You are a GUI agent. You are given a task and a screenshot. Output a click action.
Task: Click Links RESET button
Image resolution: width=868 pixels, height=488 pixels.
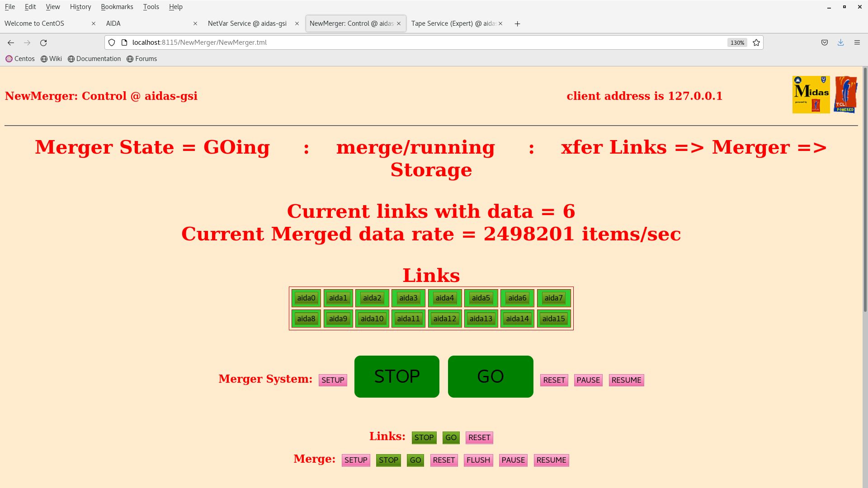pyautogui.click(x=479, y=437)
